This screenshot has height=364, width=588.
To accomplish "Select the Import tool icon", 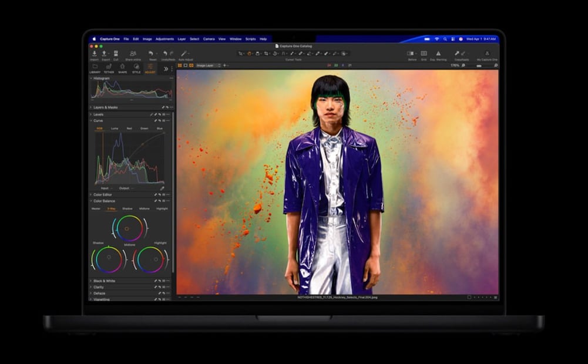I will [94, 54].
